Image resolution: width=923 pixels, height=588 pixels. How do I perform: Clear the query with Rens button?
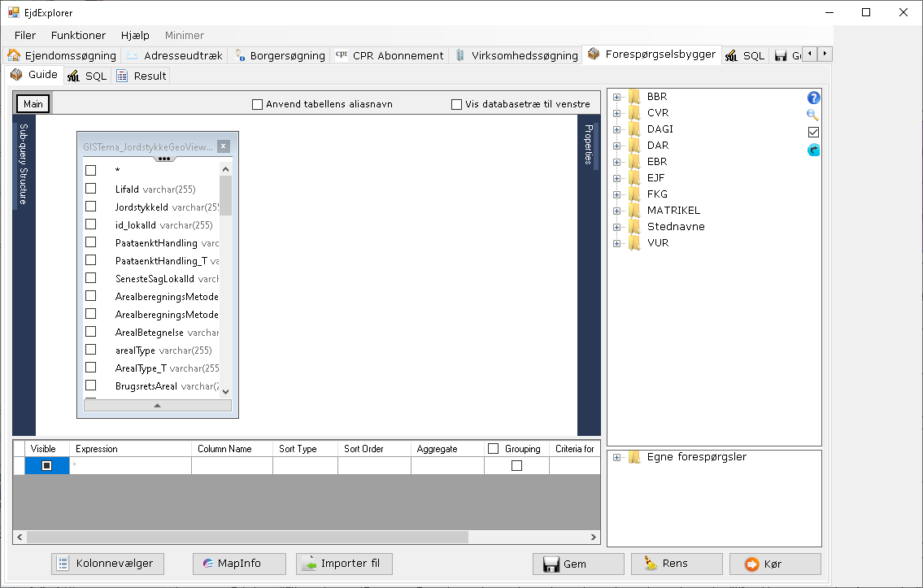pyautogui.click(x=677, y=564)
